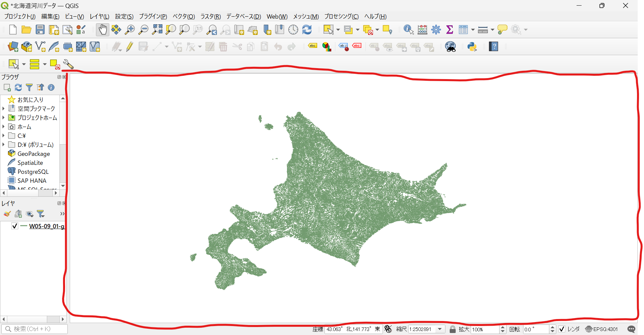Toggle the Render checkbox in status bar
The image size is (644, 335).
pyautogui.click(x=562, y=329)
